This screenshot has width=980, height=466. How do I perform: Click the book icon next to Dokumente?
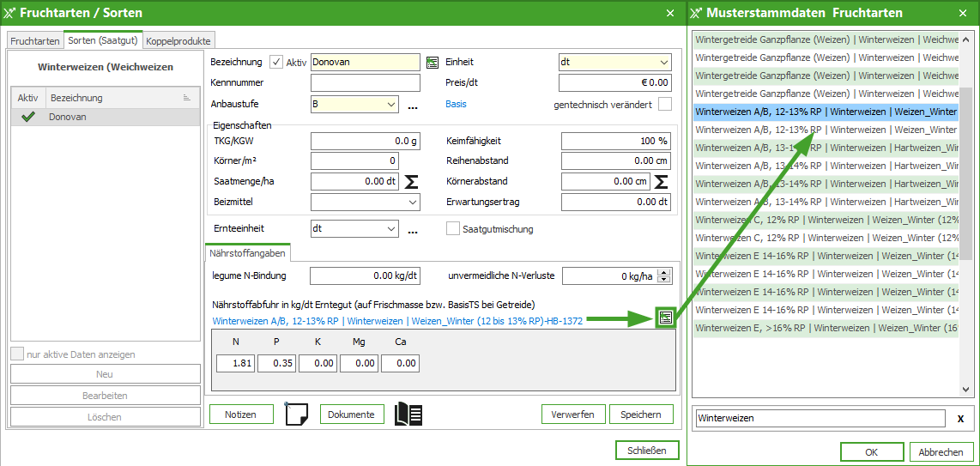coord(408,415)
